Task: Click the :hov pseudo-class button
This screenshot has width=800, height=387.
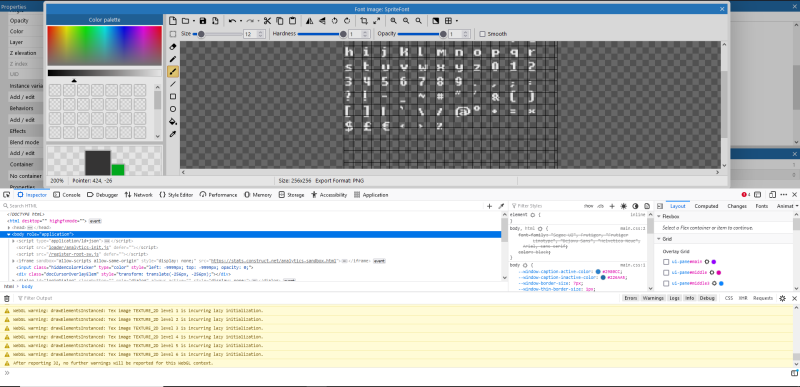Action: [588, 206]
